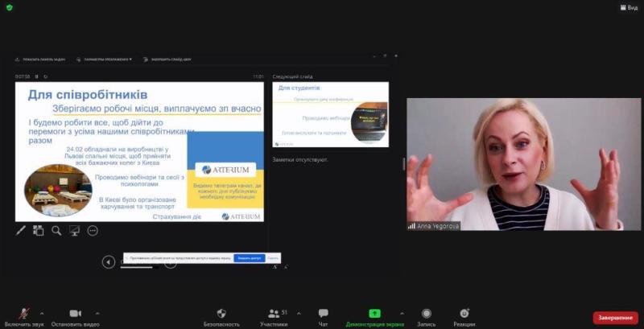Open the Участники participants panel
The image size is (644, 329).
274,318
